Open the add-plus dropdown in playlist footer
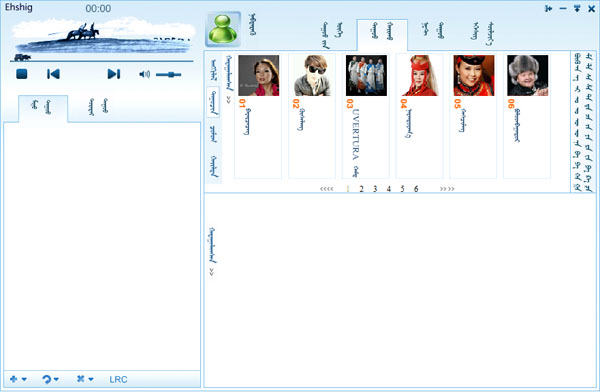Viewport: 600px width, 392px height. [18, 379]
